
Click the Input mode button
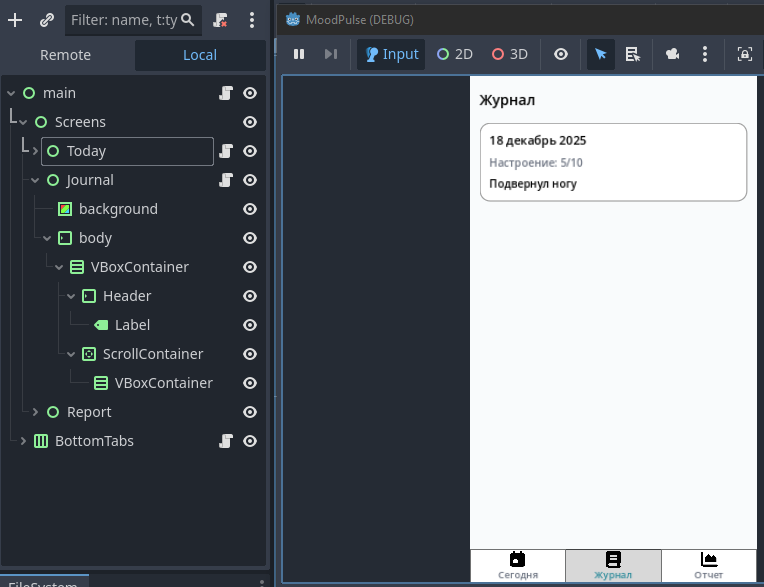391,54
